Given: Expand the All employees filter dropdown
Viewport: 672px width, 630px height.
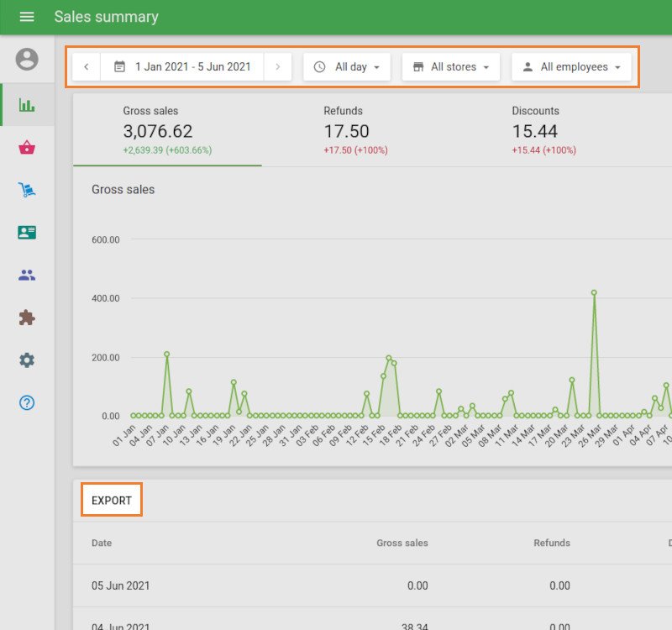Looking at the screenshot, I should point(571,67).
